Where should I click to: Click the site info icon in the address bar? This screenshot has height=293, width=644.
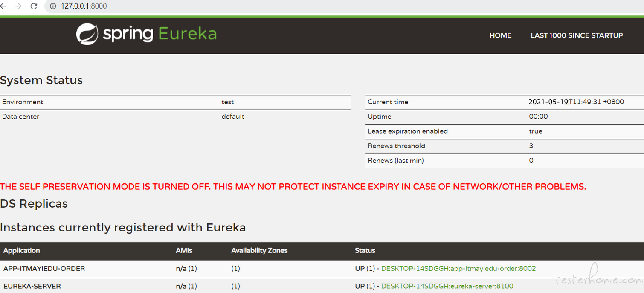[x=53, y=6]
